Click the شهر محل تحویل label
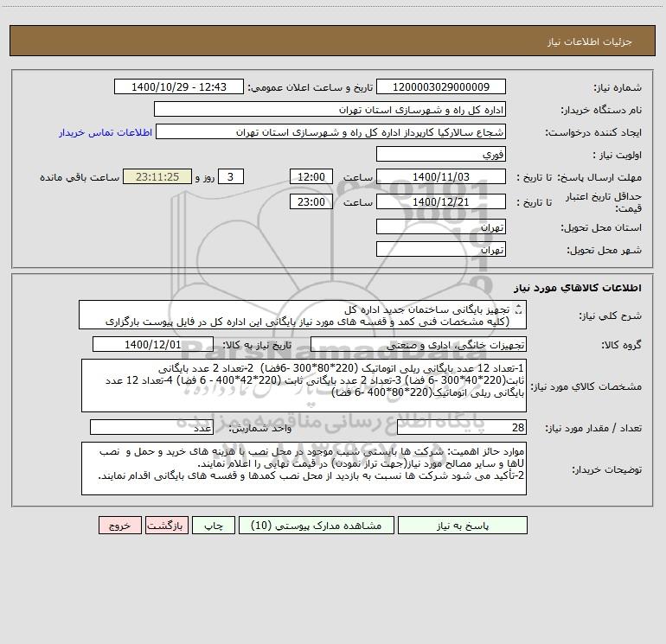This screenshot has width=666, height=644. 605,250
